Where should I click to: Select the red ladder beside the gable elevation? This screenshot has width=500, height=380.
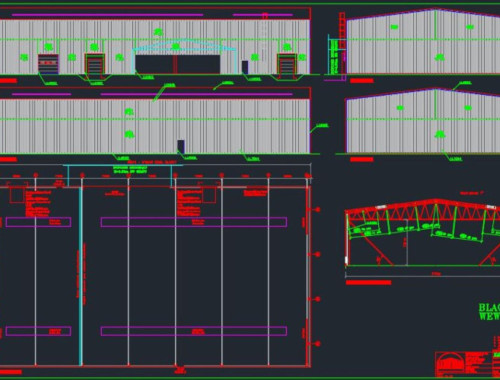(342, 45)
